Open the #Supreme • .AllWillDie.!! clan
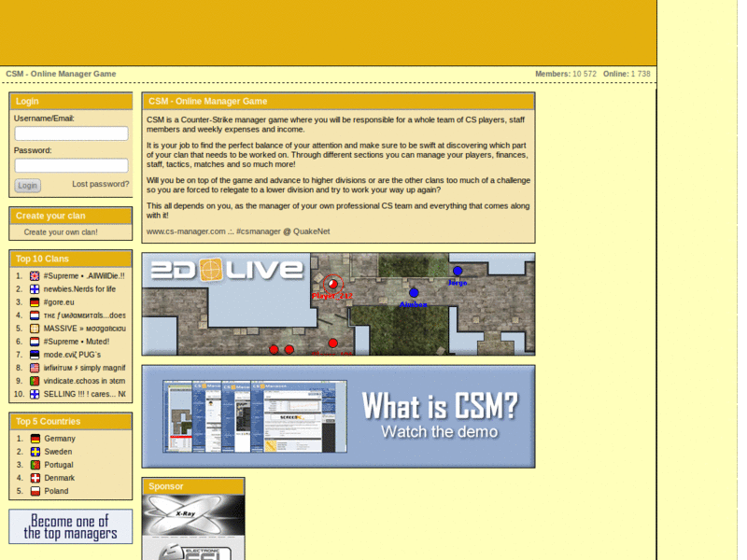The width and height of the screenshot is (747, 560). point(84,275)
